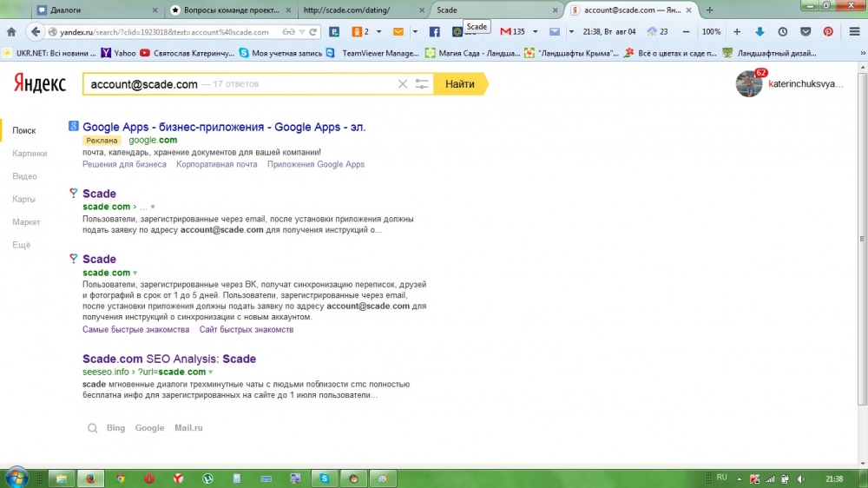Screen dimensions: 868x488
Task: Open the Facebook toolbar icon
Action: pos(435,32)
